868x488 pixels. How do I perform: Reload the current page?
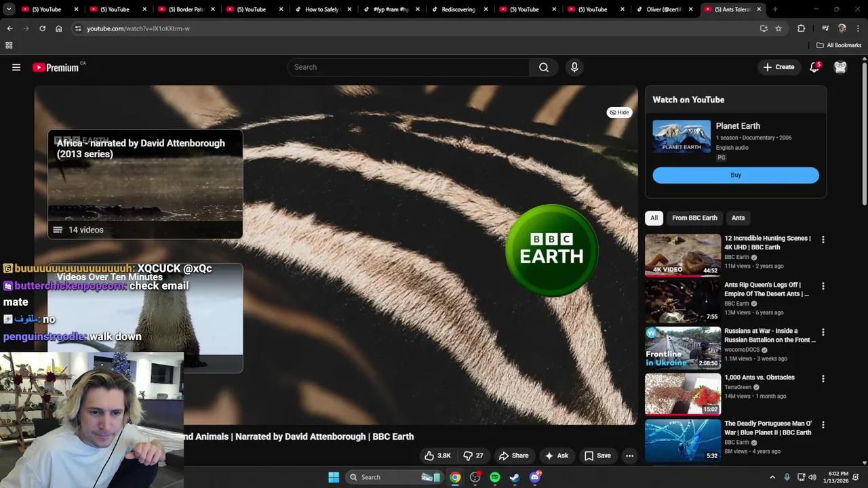tap(42, 28)
